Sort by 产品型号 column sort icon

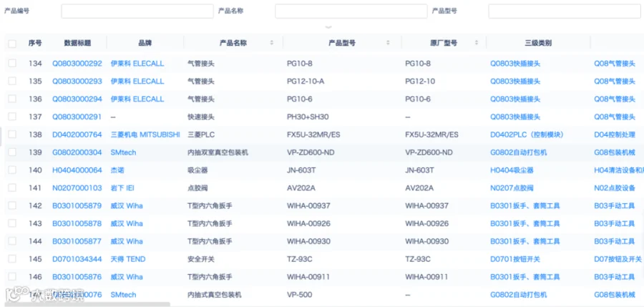point(388,43)
